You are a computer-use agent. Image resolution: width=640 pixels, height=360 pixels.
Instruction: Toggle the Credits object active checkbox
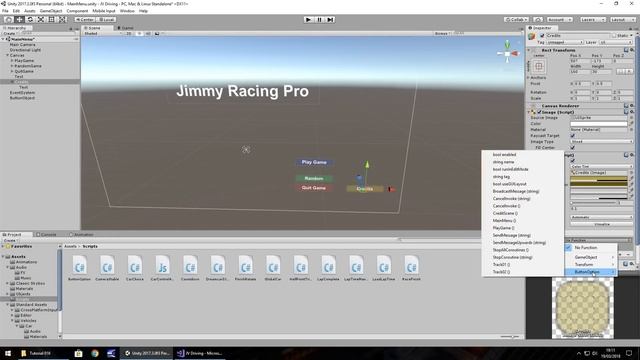click(x=542, y=36)
